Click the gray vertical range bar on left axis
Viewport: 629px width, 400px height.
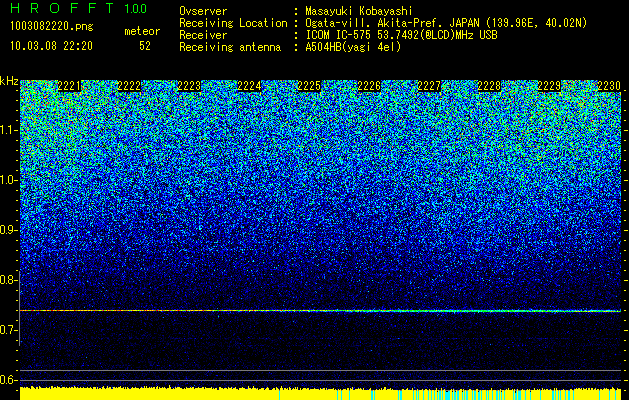[19, 308]
